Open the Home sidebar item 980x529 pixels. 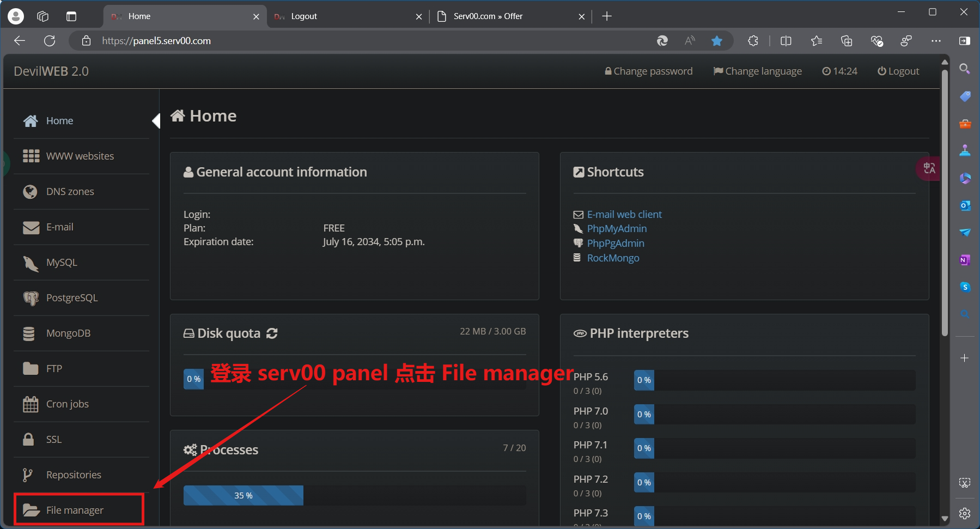81,121
